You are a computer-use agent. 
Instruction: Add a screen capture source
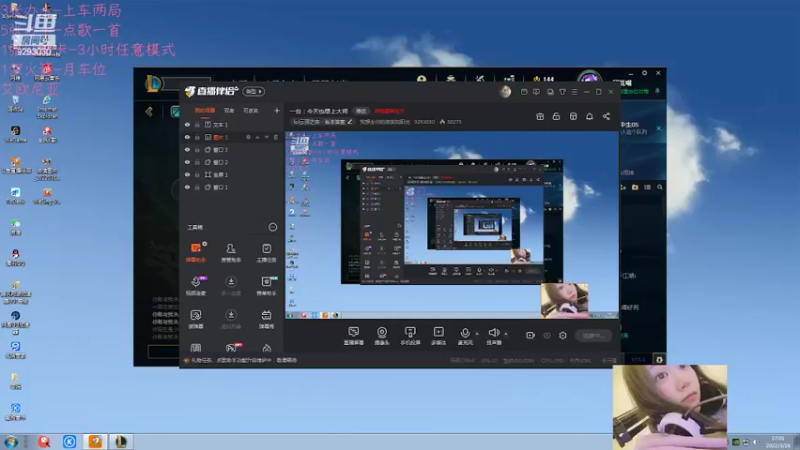click(354, 336)
